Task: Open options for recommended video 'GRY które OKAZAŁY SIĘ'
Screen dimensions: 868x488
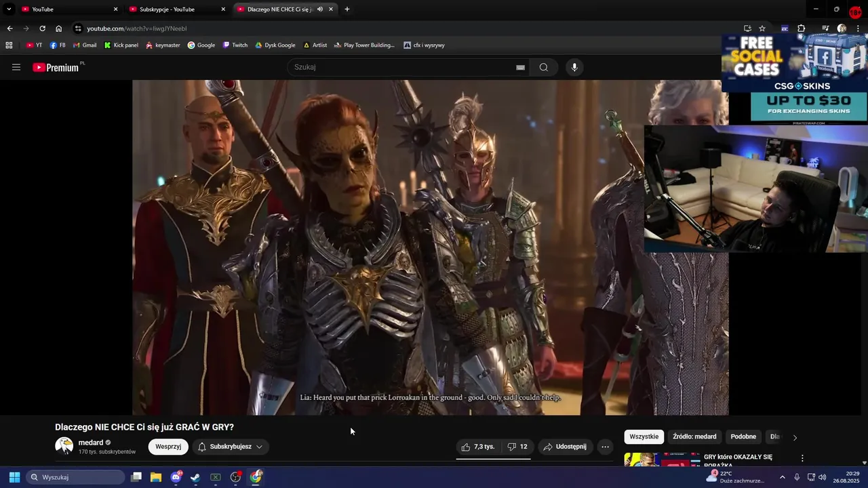Action: click(802, 459)
